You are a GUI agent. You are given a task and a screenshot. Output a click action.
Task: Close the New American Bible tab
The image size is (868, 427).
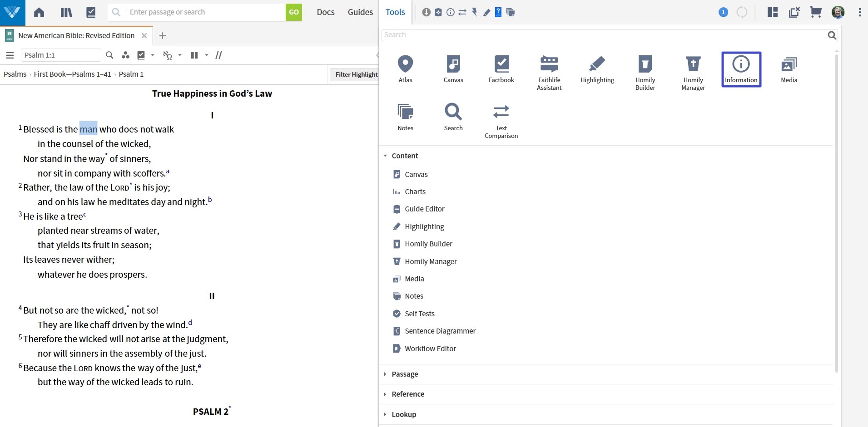[x=144, y=35]
